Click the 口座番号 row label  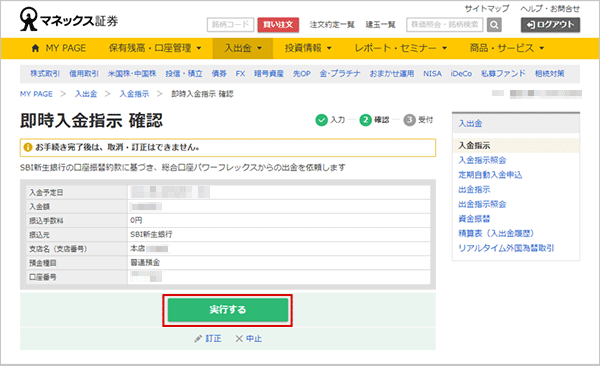pos(42,277)
